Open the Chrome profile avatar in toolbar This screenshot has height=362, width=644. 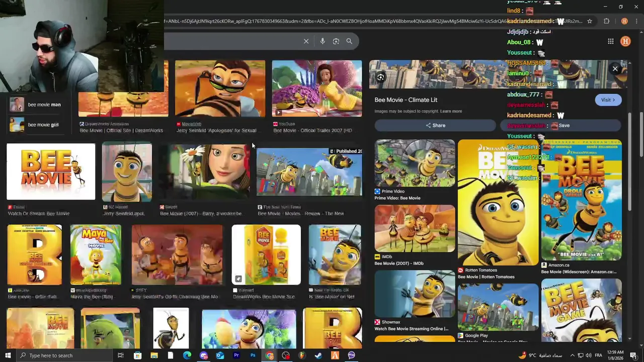[x=624, y=21]
